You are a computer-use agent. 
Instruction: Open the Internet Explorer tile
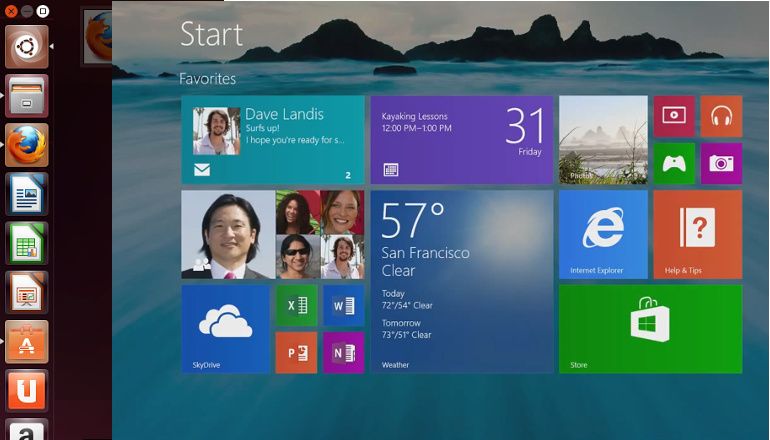[x=603, y=234]
